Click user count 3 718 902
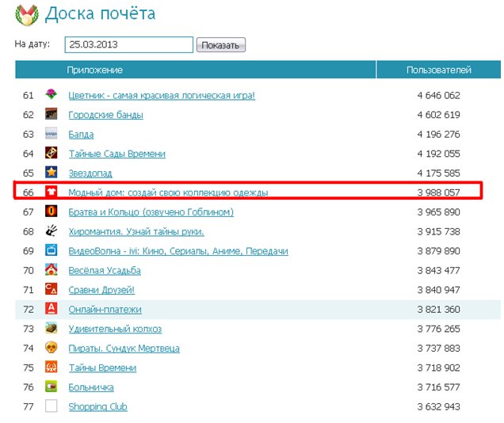504x423 pixels. [x=438, y=368]
